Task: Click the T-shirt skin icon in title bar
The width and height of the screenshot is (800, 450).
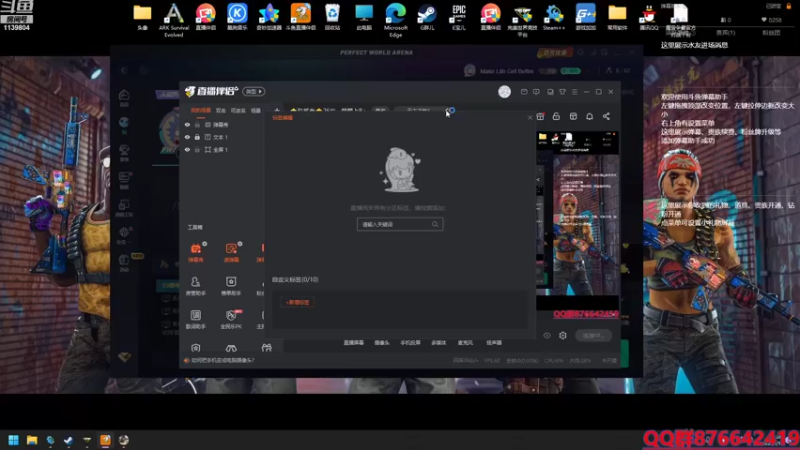Action: coord(562,92)
